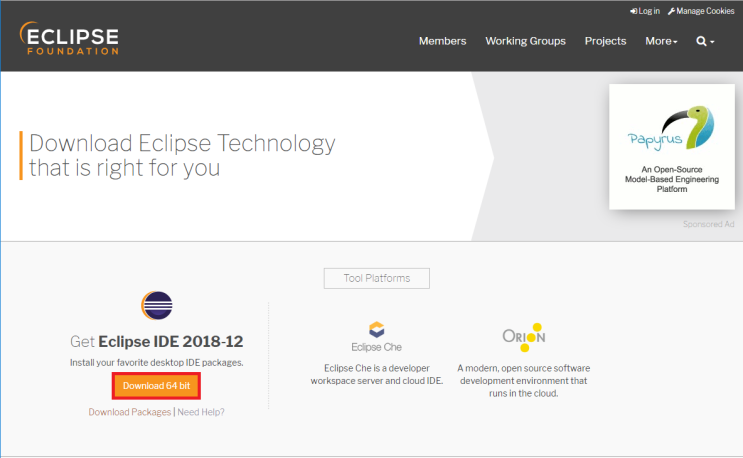743x458 pixels.
Task: Click 'Download Eclipse Technology' headline
Action: [182, 155]
